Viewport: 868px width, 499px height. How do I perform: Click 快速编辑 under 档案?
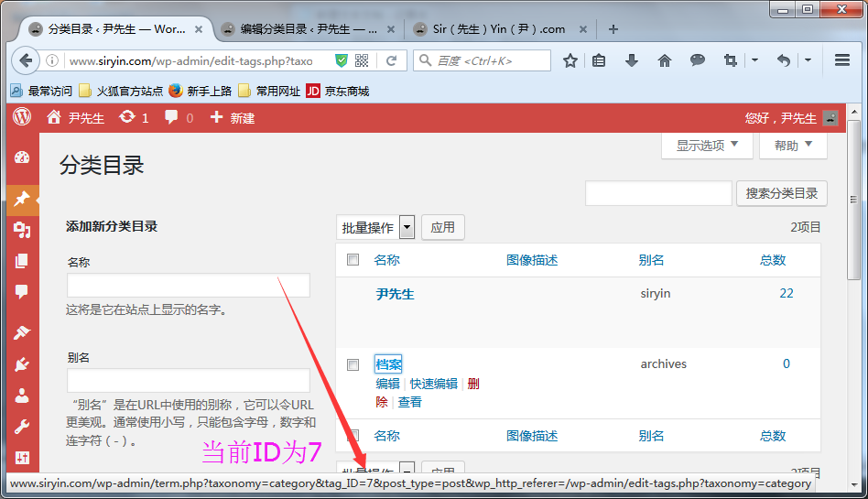pyautogui.click(x=433, y=384)
